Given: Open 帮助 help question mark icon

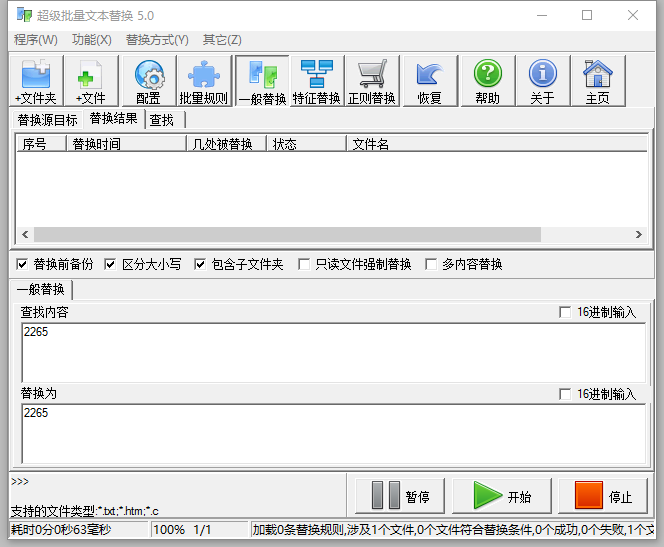Looking at the screenshot, I should point(487,80).
